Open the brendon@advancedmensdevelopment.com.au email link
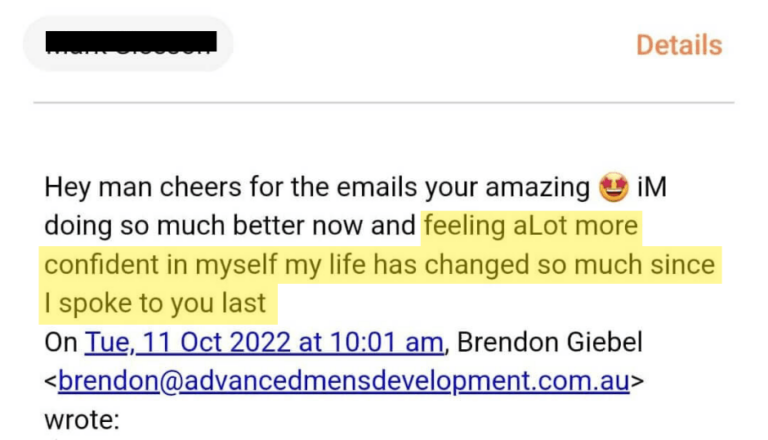Viewport: 768px width, 440px height. click(344, 381)
